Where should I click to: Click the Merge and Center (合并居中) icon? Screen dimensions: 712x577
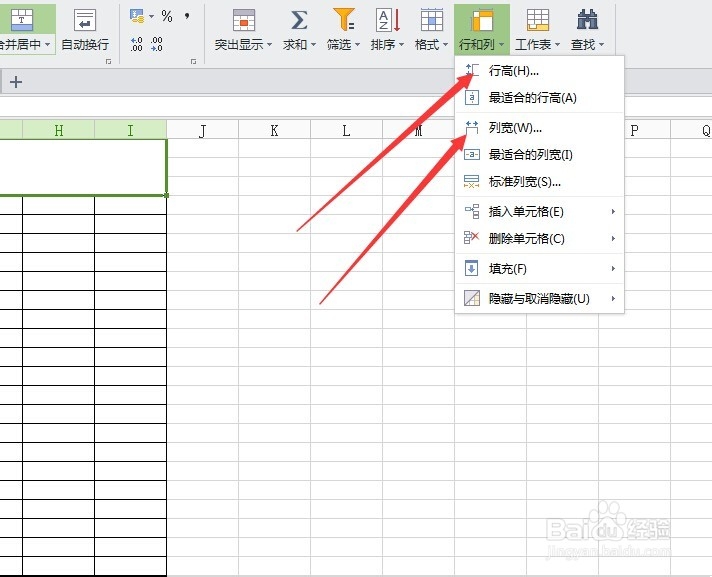tap(22, 19)
